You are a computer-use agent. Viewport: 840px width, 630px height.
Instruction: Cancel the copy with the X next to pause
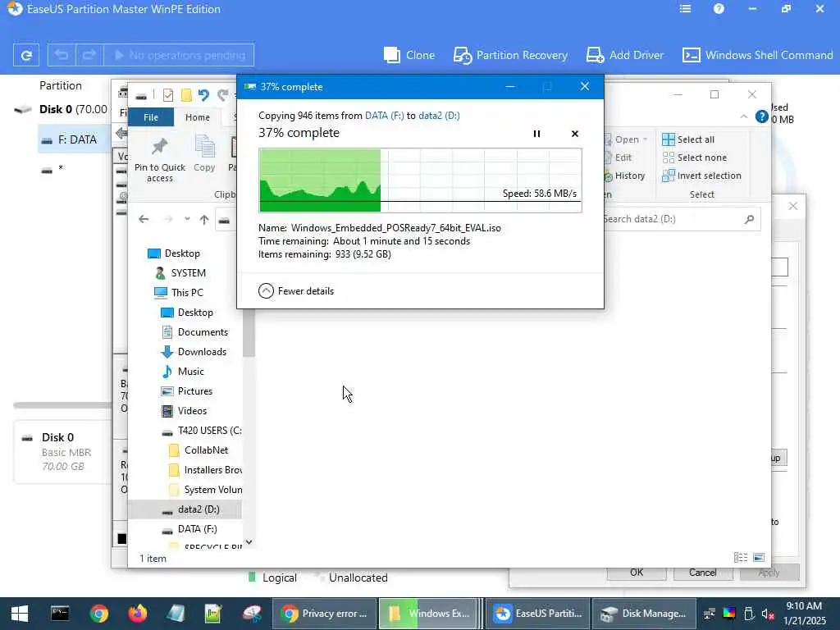coord(575,134)
